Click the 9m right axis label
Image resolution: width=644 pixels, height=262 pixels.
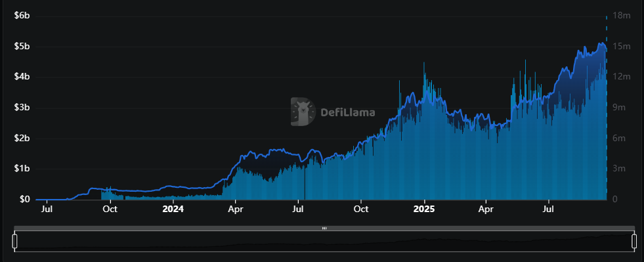tap(619, 108)
